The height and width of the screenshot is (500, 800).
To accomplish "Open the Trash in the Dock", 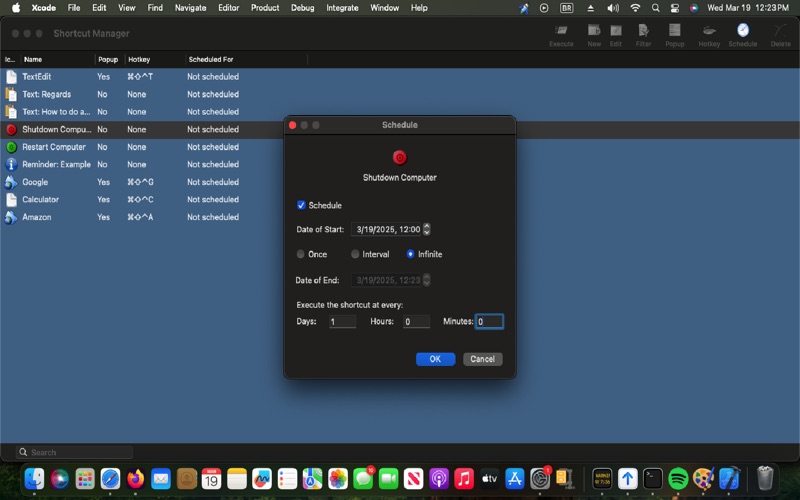I will point(765,479).
